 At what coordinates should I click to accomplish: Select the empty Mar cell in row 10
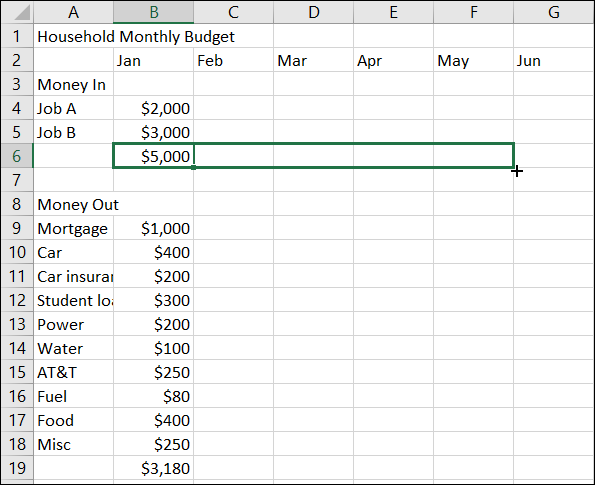[x=313, y=252]
